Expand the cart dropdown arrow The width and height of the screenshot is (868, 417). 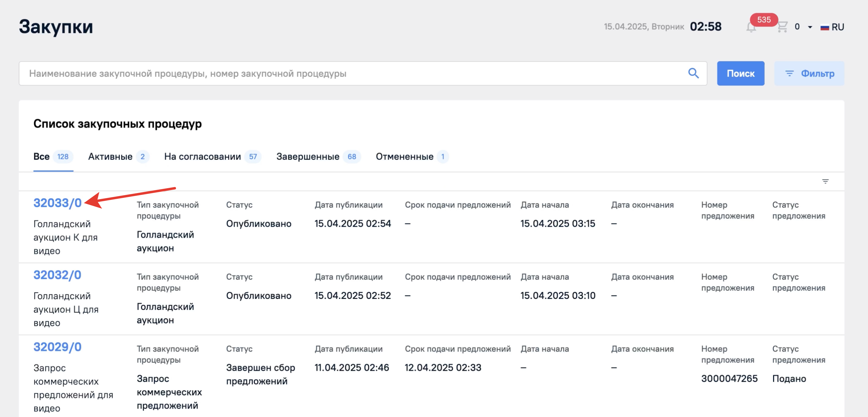[x=810, y=27]
